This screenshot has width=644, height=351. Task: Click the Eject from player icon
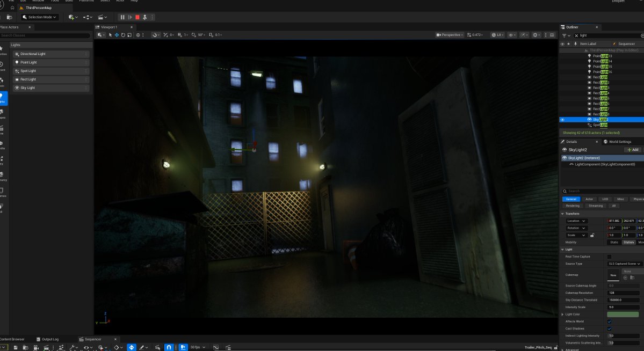144,17
